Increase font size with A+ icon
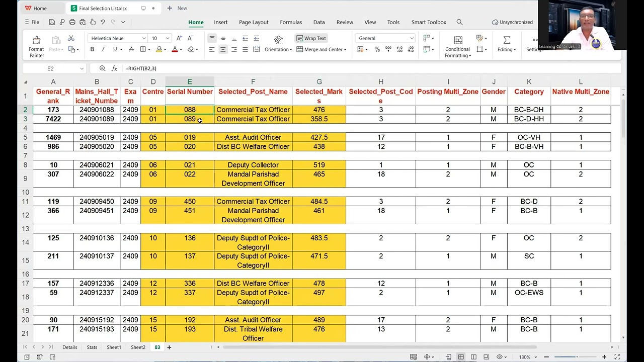This screenshot has width=644, height=362. (x=179, y=38)
